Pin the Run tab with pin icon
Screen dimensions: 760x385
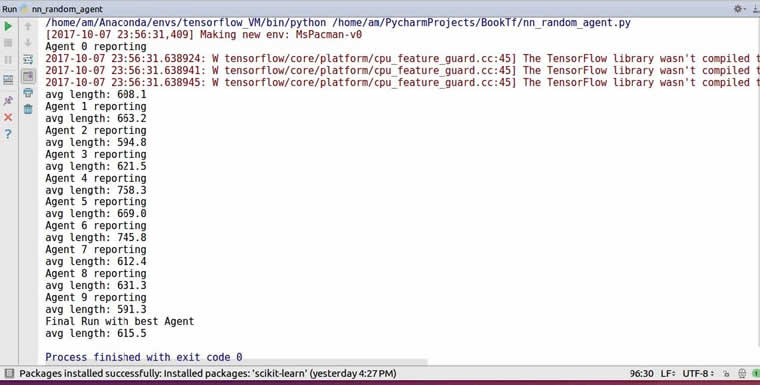pos(8,100)
